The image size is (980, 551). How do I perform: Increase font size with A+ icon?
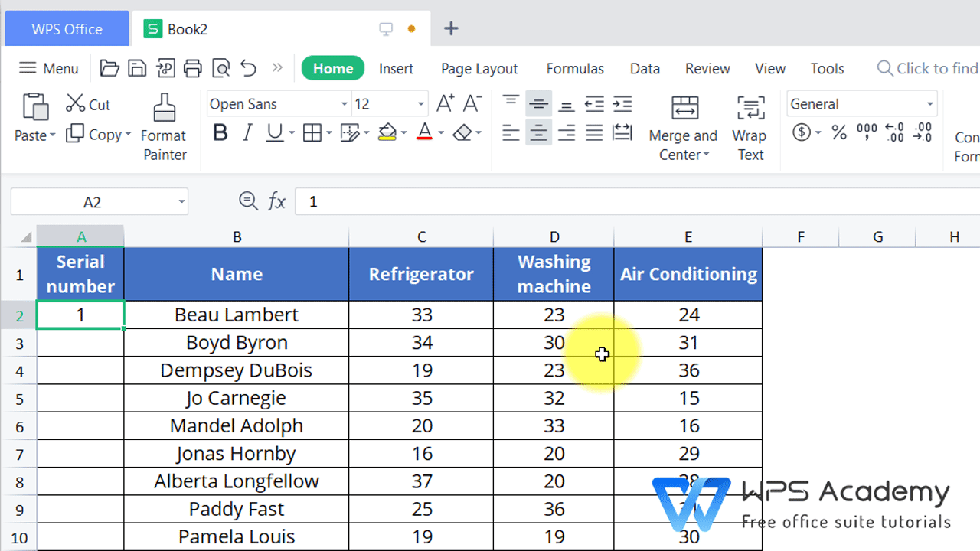coord(445,103)
